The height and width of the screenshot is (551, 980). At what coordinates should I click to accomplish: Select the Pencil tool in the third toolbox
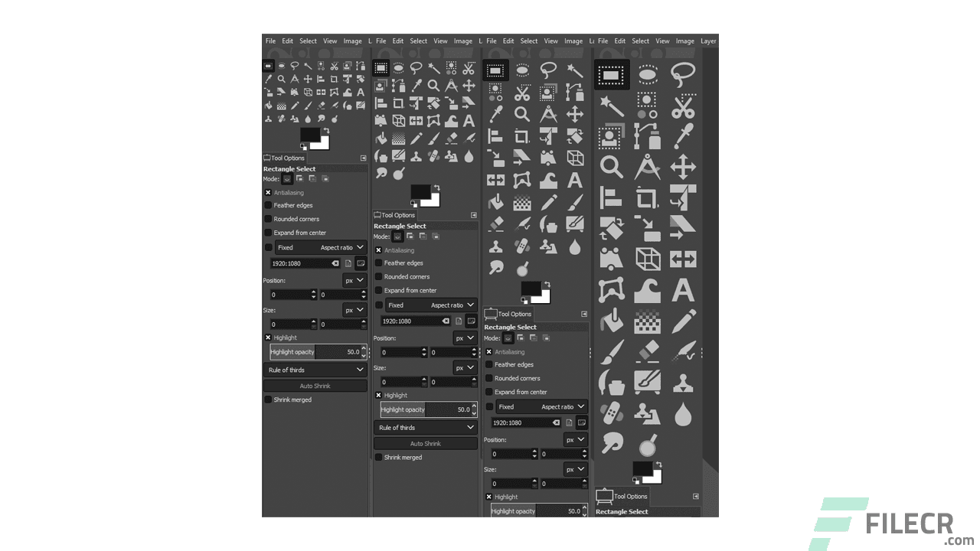point(548,203)
